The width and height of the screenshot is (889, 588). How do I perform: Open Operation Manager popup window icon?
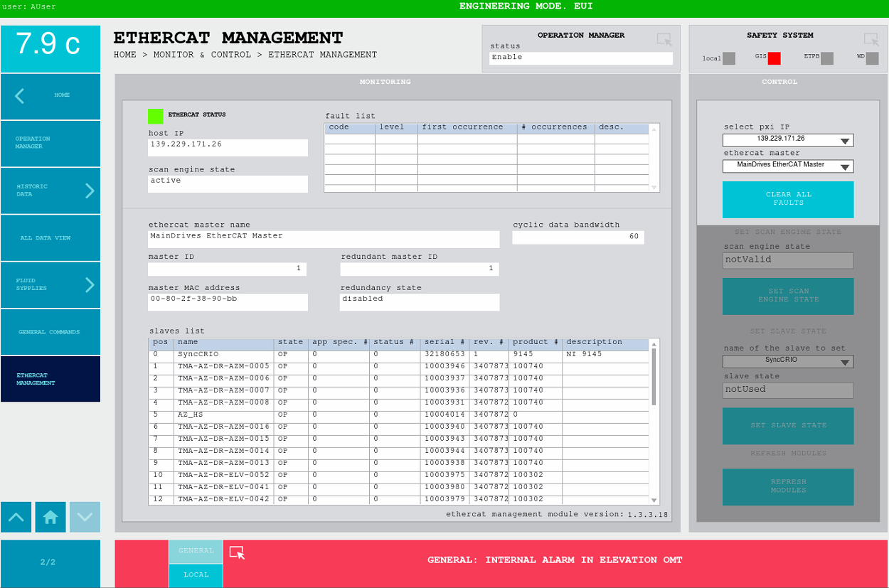pyautogui.click(x=664, y=40)
